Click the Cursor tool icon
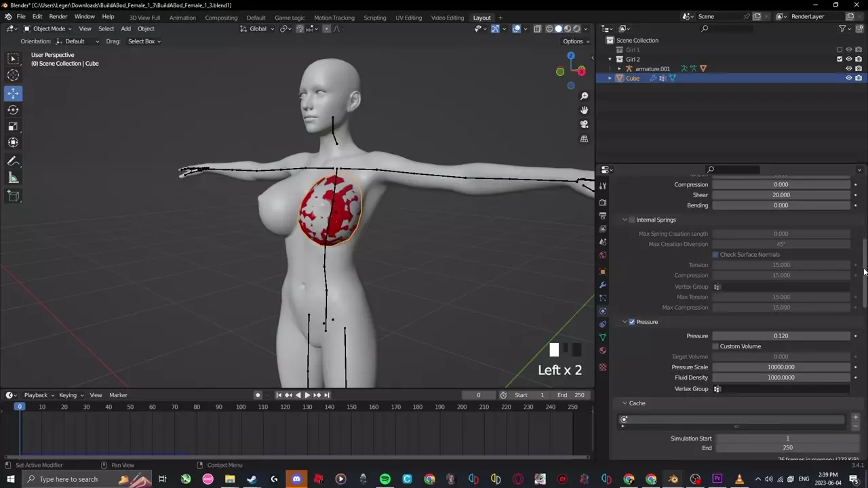This screenshot has height=488, width=868. 13,75
